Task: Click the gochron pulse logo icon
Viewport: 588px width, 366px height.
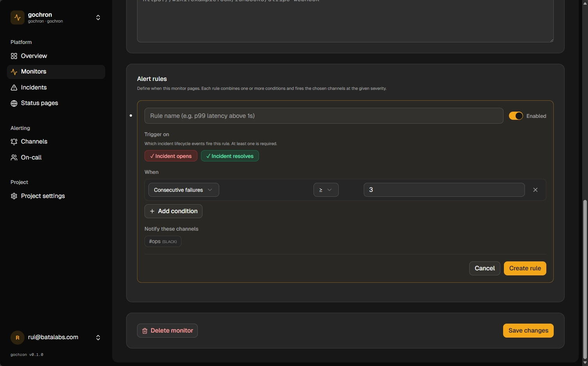Action: [x=18, y=18]
